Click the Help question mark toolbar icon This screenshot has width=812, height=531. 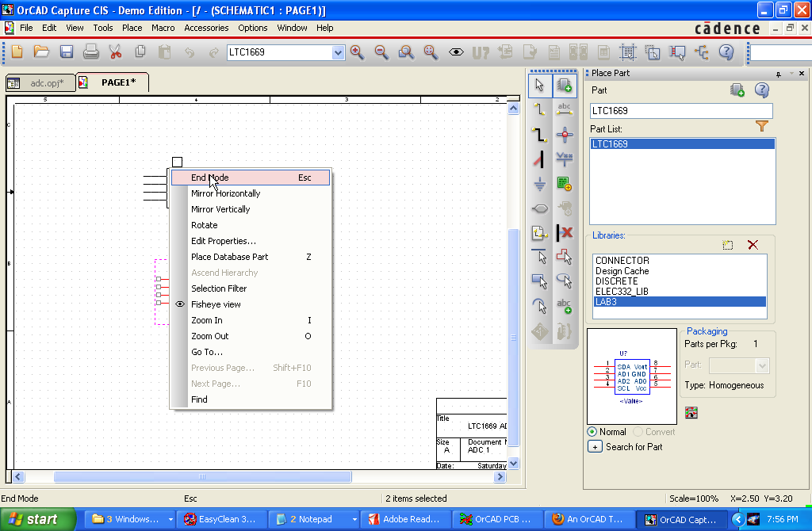726,52
